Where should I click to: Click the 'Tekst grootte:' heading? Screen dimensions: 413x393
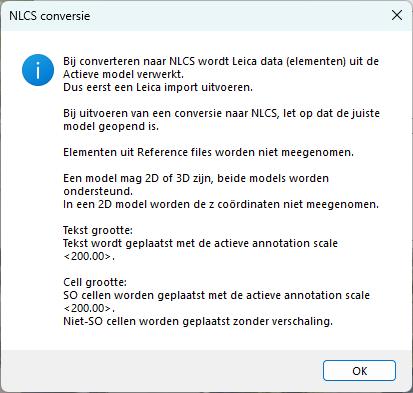click(98, 230)
